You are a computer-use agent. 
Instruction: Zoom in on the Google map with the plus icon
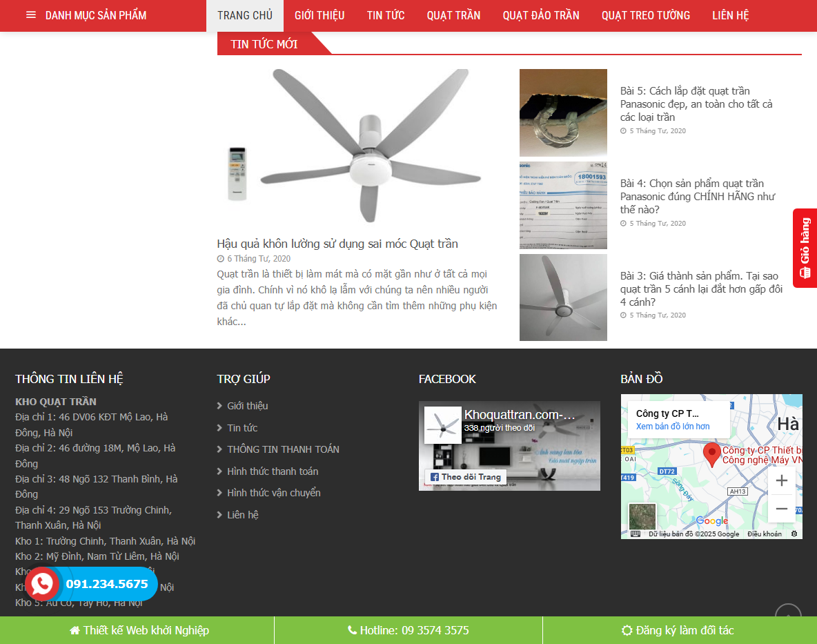coord(781,480)
